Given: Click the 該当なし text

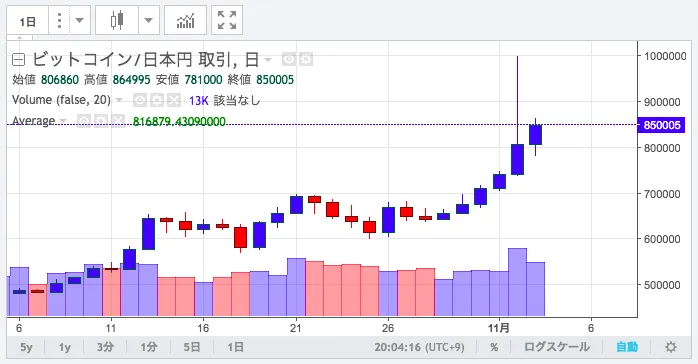Looking at the screenshot, I should (x=237, y=101).
